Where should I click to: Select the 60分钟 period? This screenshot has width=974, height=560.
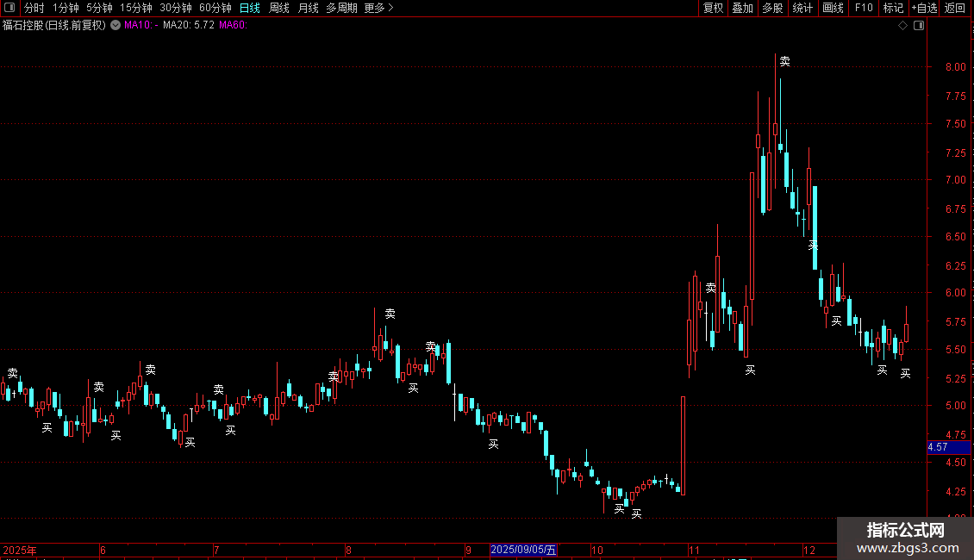(x=215, y=8)
